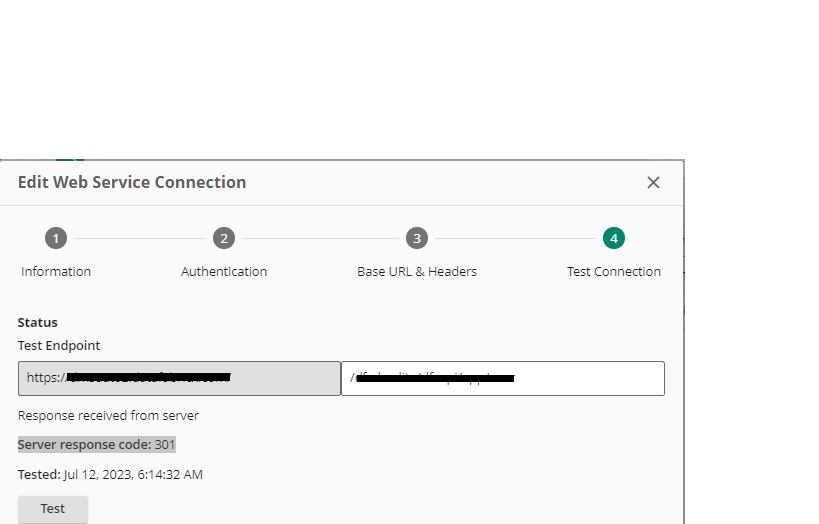Click the highlighted Server response code text
The image size is (819, 524).
tap(97, 444)
